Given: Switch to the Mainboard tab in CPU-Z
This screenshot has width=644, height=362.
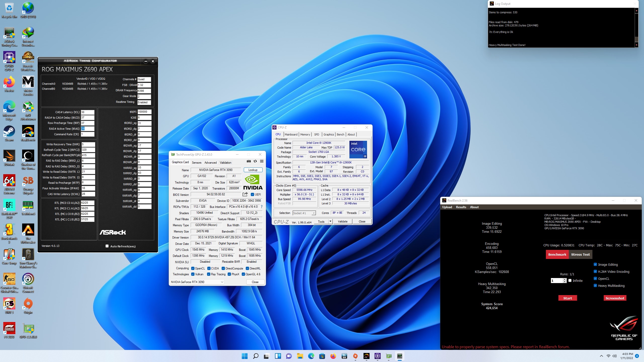Looking at the screenshot, I should click(x=291, y=134).
